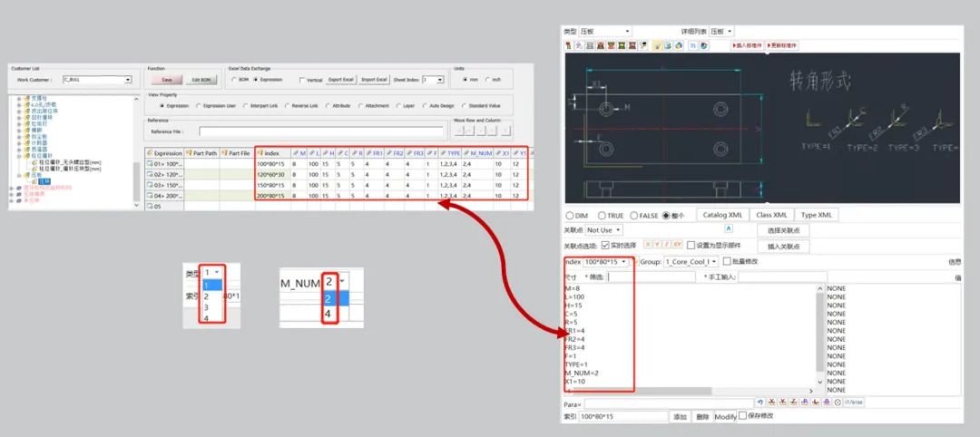This screenshot has height=437, width=980.
Task: Click the 更新标准件 button
Action: pyautogui.click(x=782, y=45)
